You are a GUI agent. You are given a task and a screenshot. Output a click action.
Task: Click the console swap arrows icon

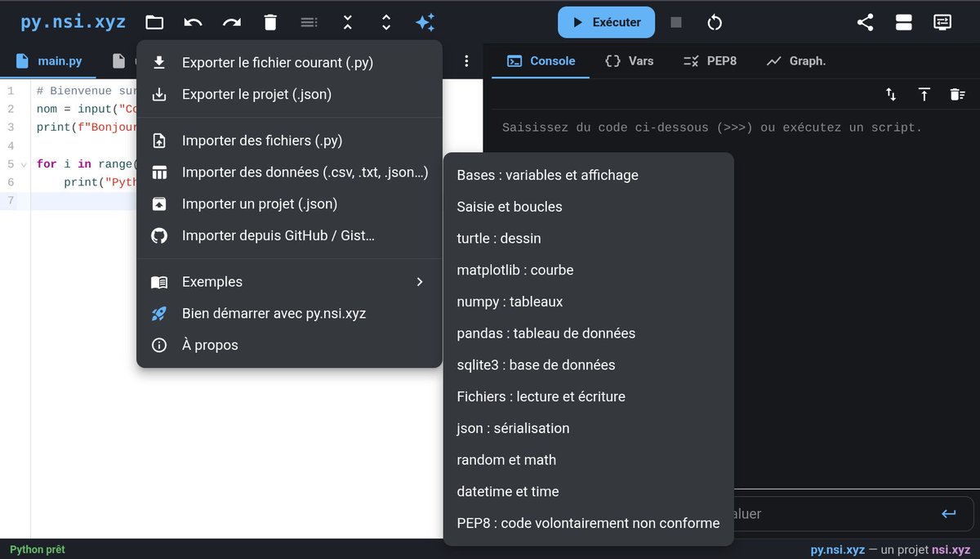[891, 95]
